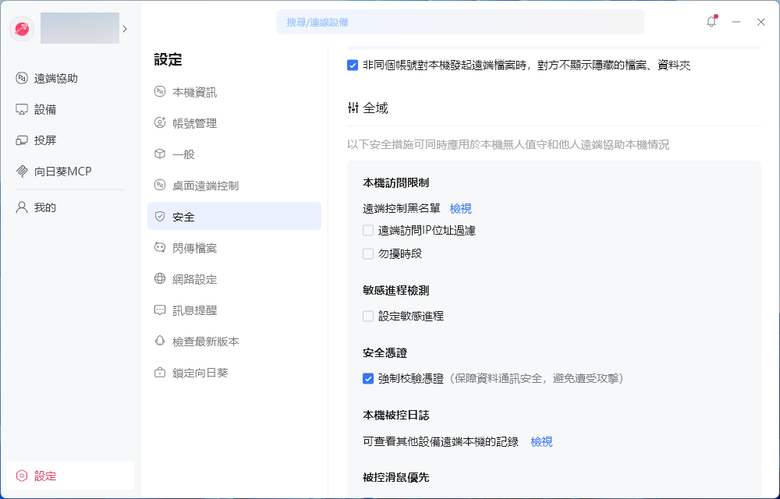Click the 敏感進程檢測 heading
The image size is (780, 499).
pos(396,291)
